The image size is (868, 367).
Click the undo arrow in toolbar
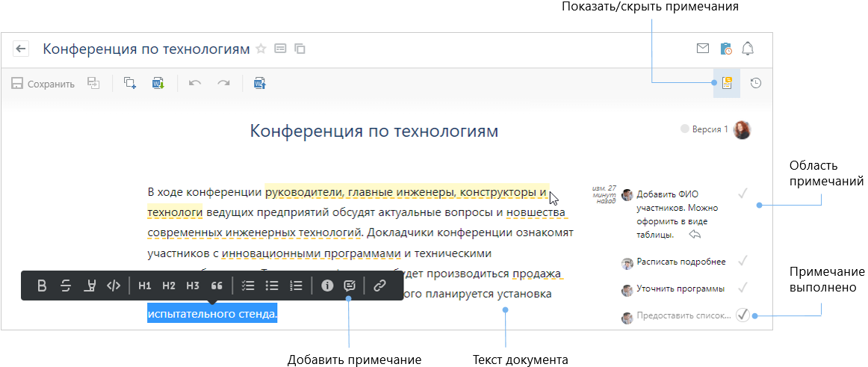195,84
